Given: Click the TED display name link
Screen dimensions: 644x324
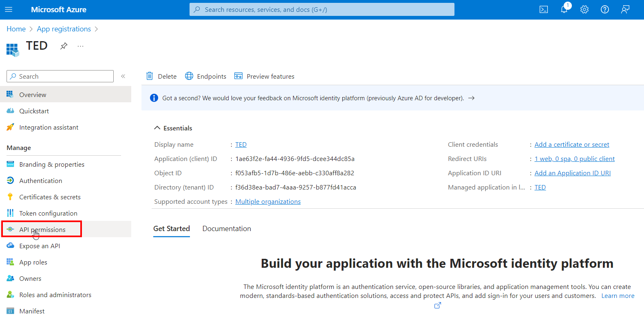Looking at the screenshot, I should (241, 145).
